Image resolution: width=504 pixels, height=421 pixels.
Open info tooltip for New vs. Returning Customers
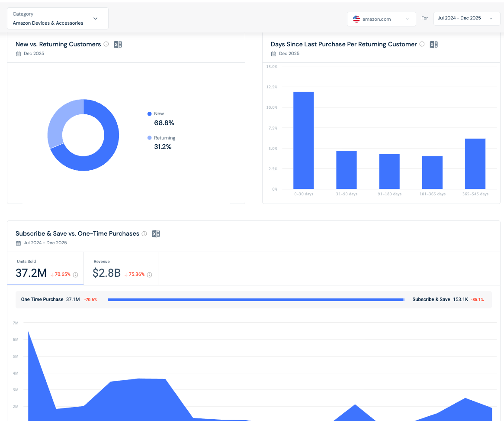click(106, 44)
